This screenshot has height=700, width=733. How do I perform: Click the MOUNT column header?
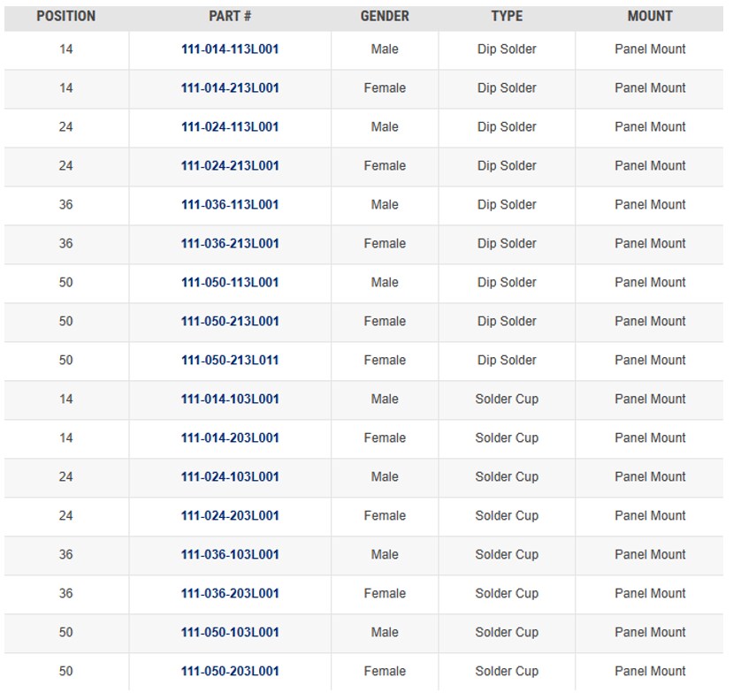650,17
